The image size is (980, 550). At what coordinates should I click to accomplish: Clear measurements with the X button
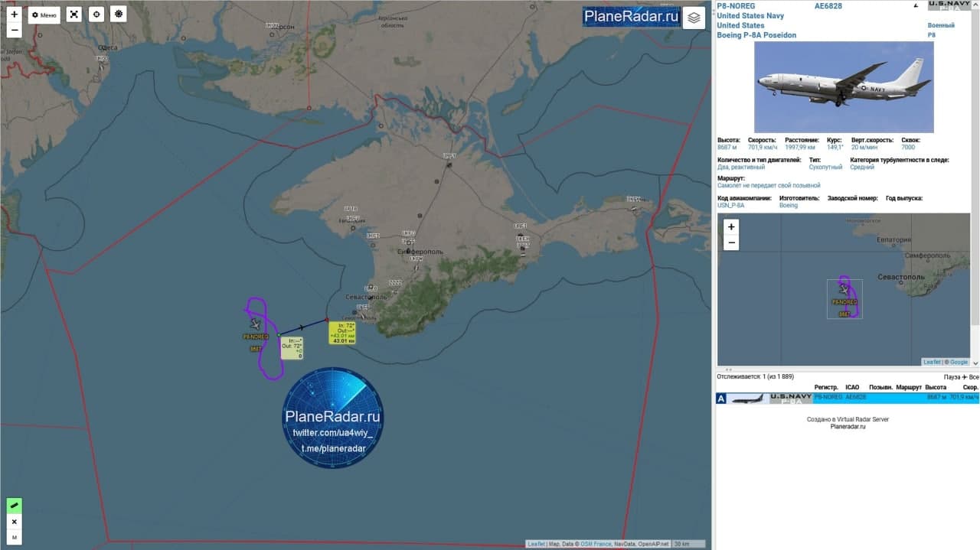pos(14,522)
